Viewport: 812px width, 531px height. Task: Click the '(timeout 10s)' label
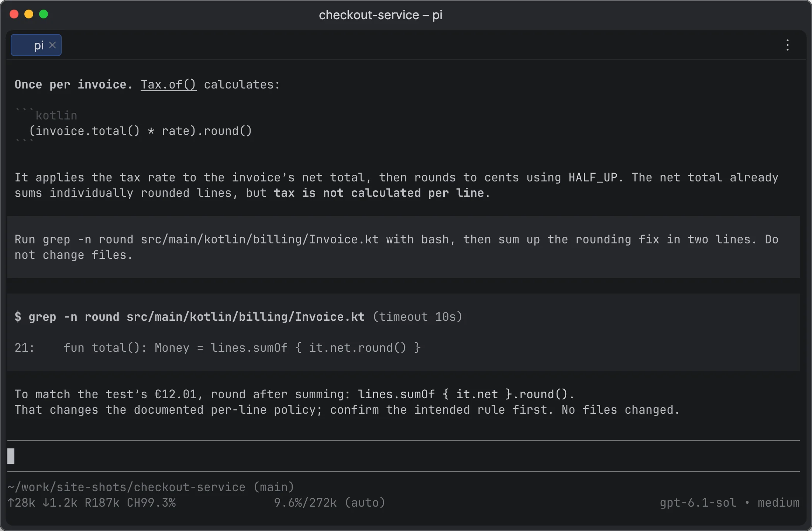point(417,317)
